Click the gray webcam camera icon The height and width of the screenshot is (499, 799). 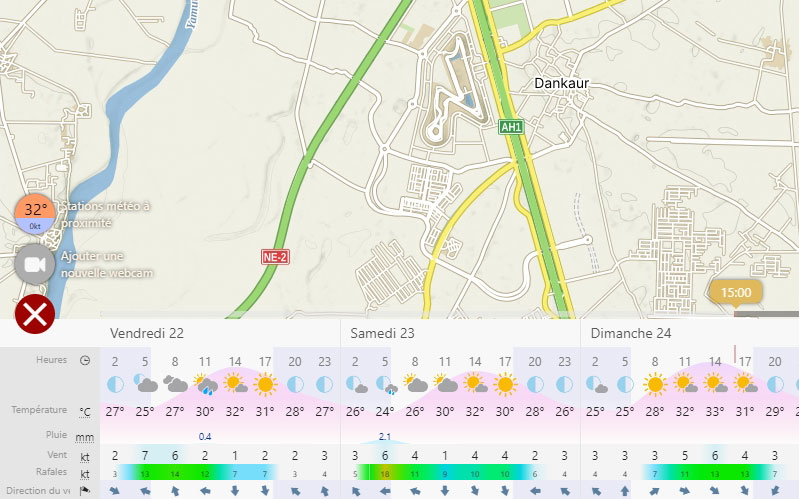[x=35, y=263]
